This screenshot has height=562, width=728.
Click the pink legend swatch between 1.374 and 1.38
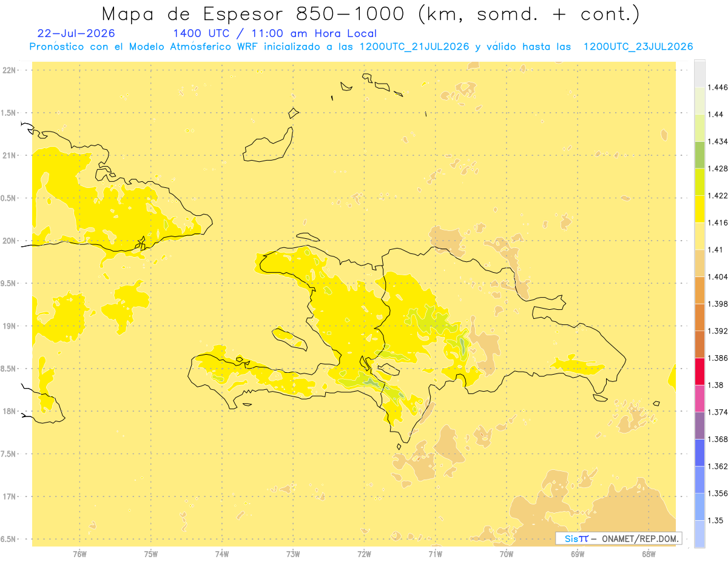click(699, 398)
